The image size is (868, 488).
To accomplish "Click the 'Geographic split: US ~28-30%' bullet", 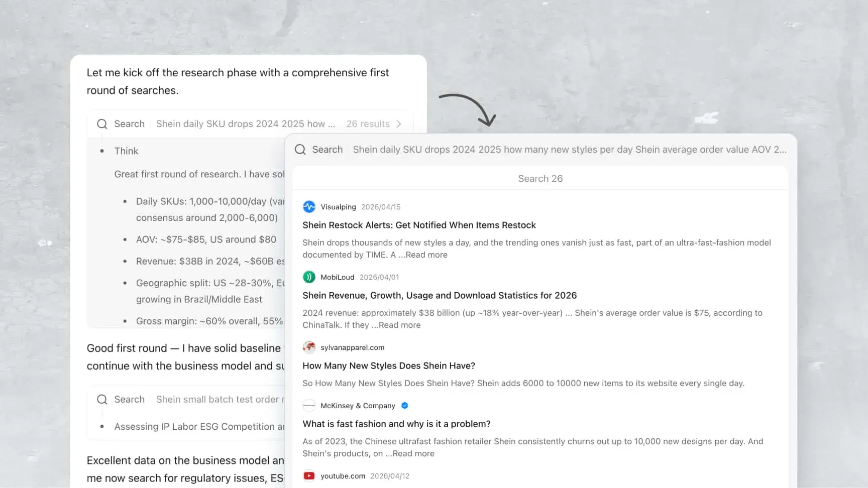I will click(210, 291).
